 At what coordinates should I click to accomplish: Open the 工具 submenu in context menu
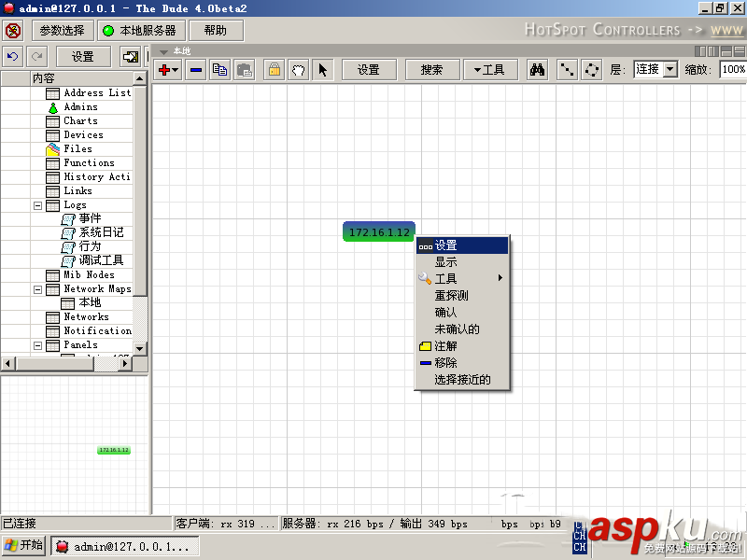click(462, 278)
